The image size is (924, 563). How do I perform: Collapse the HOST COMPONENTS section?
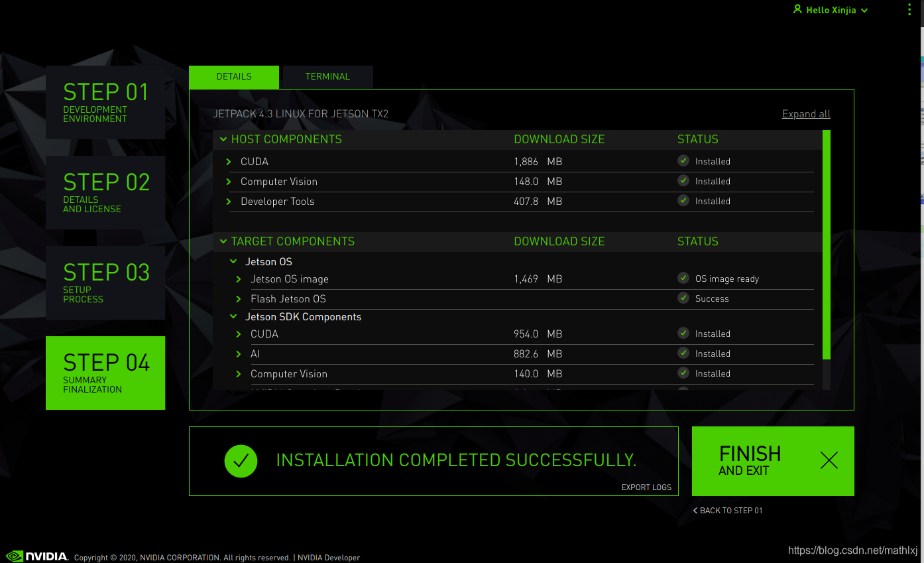[223, 139]
